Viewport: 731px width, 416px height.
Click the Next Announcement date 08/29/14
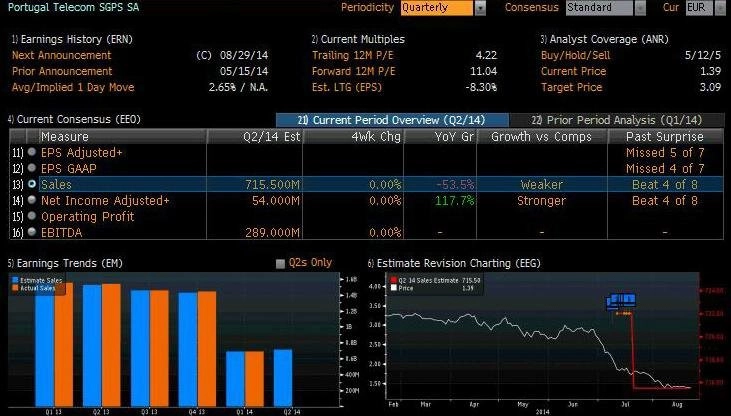[x=244, y=55]
